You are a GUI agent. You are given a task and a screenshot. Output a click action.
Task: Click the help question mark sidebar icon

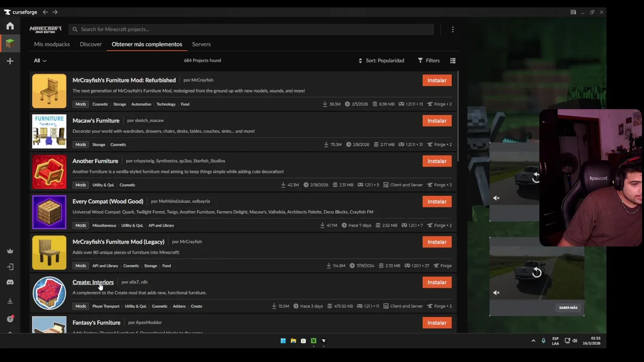click(10, 319)
